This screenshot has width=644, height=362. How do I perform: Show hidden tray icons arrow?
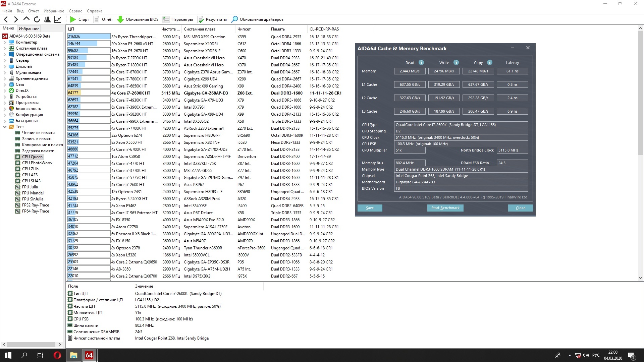click(569, 355)
